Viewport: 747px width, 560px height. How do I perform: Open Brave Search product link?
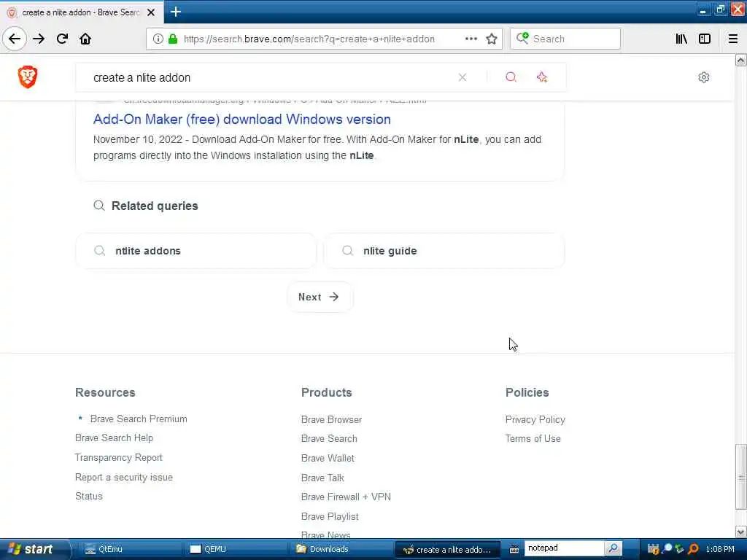click(329, 438)
